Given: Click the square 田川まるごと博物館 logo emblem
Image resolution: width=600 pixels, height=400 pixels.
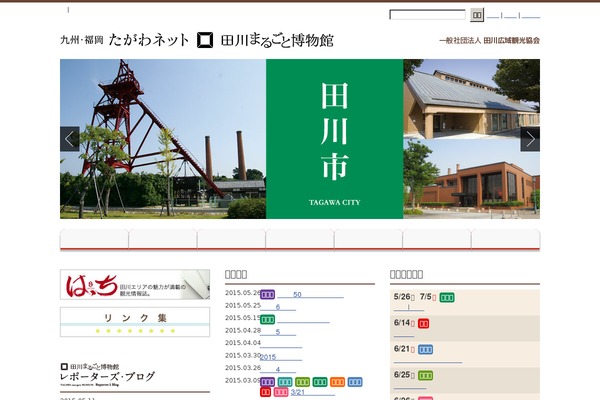Looking at the screenshot, I should (x=205, y=40).
